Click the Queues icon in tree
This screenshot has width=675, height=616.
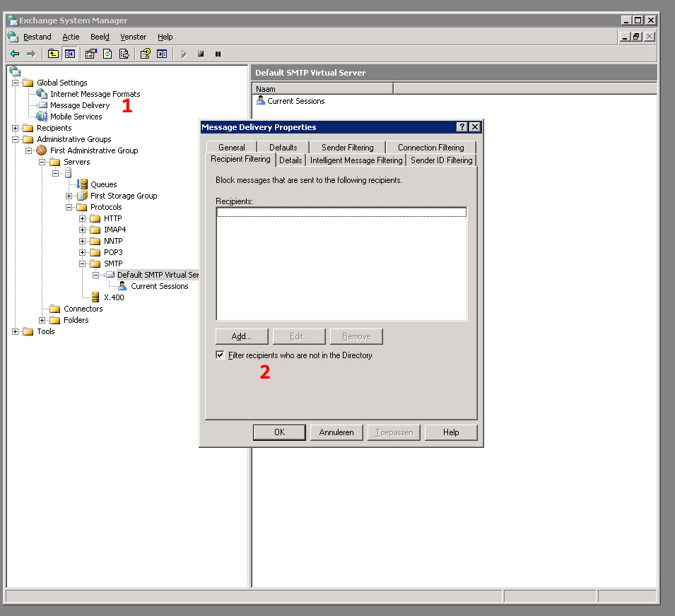click(82, 184)
